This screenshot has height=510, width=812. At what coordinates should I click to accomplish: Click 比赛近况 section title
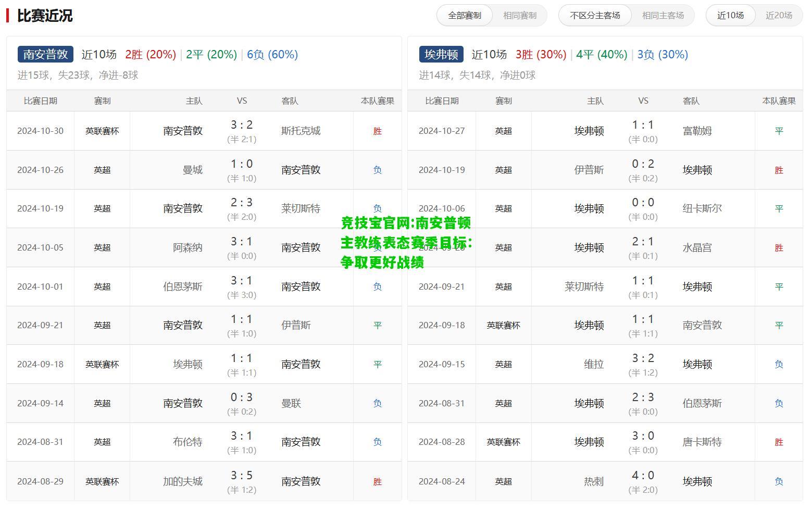45,16
